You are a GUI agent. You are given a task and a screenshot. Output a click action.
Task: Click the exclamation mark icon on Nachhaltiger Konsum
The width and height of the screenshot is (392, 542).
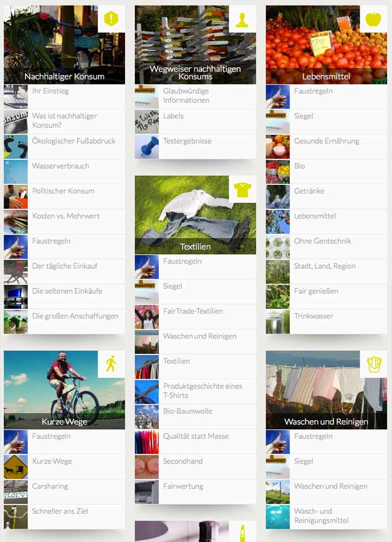[111, 18]
